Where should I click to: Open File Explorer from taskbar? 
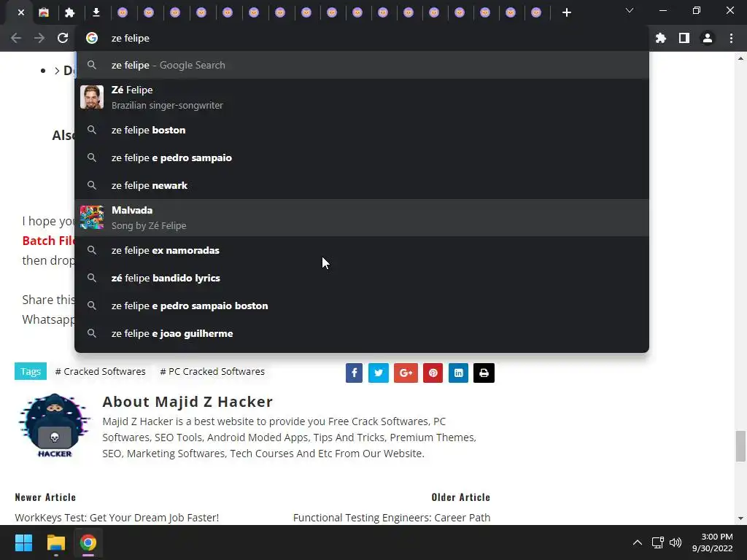click(55, 542)
